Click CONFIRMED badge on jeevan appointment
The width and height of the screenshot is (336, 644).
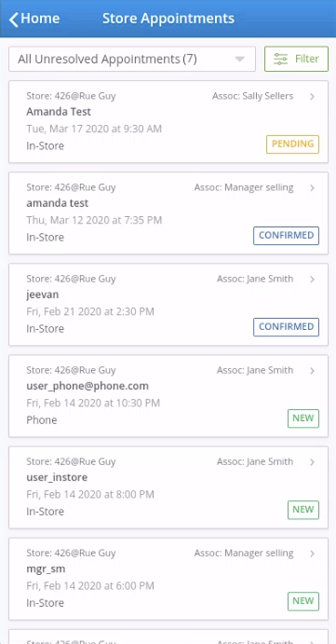click(x=286, y=327)
